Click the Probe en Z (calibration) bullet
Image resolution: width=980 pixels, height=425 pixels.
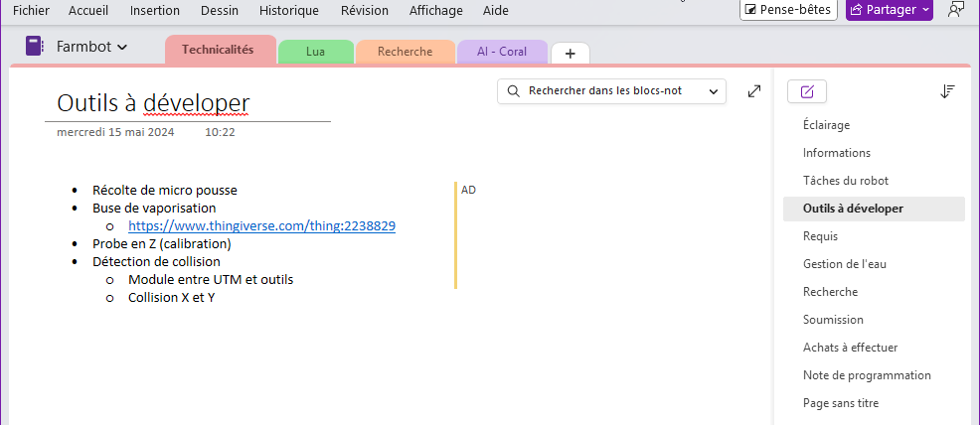[162, 243]
